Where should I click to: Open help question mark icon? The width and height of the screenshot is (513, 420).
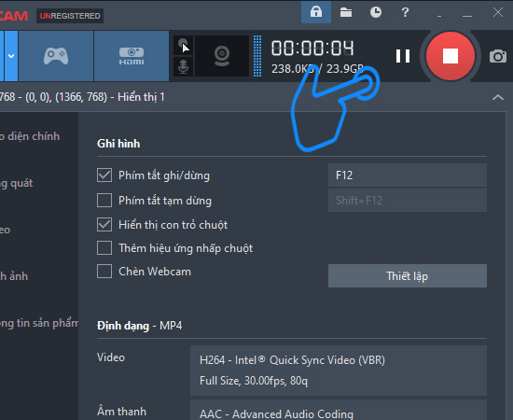tap(405, 12)
